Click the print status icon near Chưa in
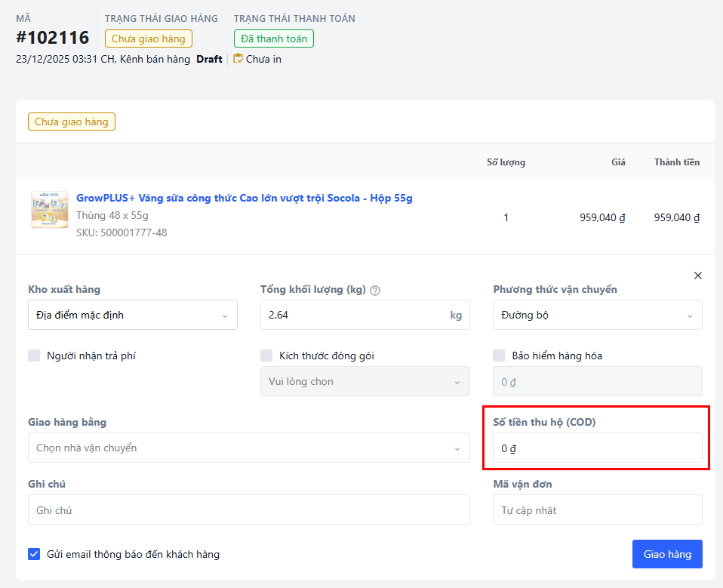 [238, 59]
